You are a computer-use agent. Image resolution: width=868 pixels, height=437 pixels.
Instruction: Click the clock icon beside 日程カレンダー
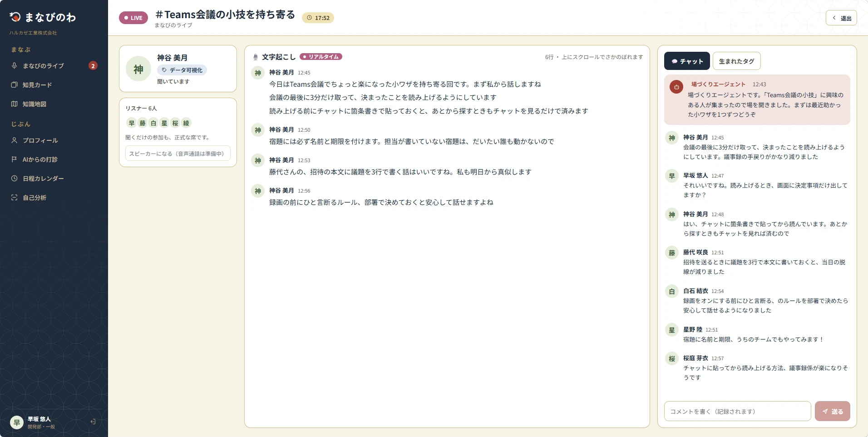pos(14,179)
